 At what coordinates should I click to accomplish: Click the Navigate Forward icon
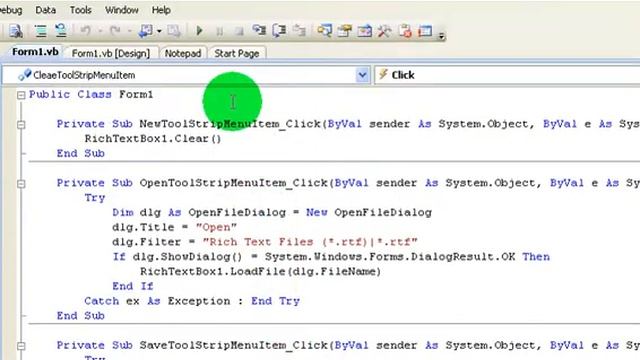click(174, 31)
